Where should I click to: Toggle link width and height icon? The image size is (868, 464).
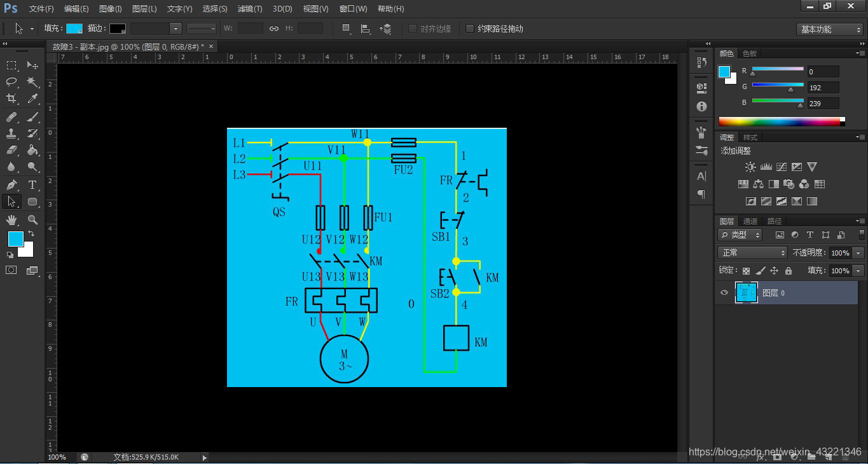pos(274,29)
